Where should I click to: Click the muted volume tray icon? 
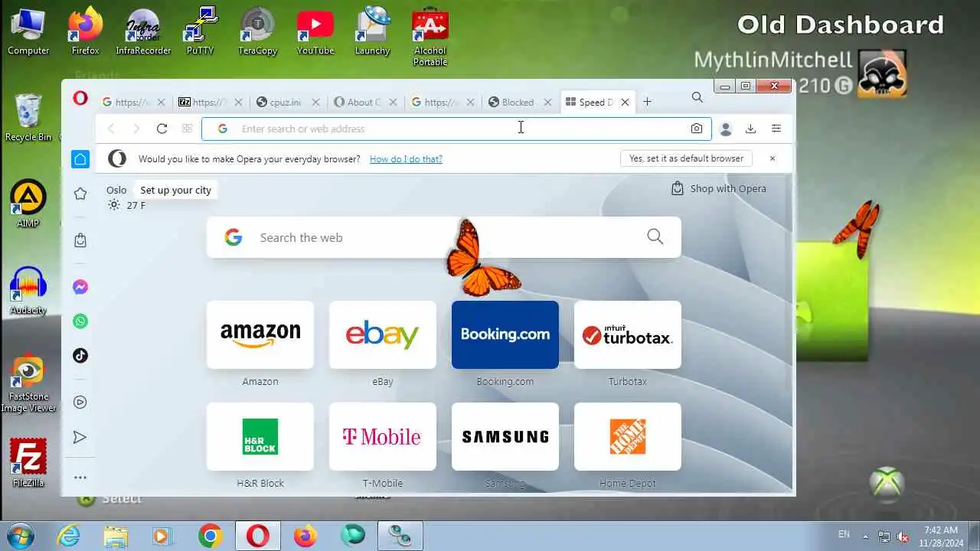pos(903,536)
